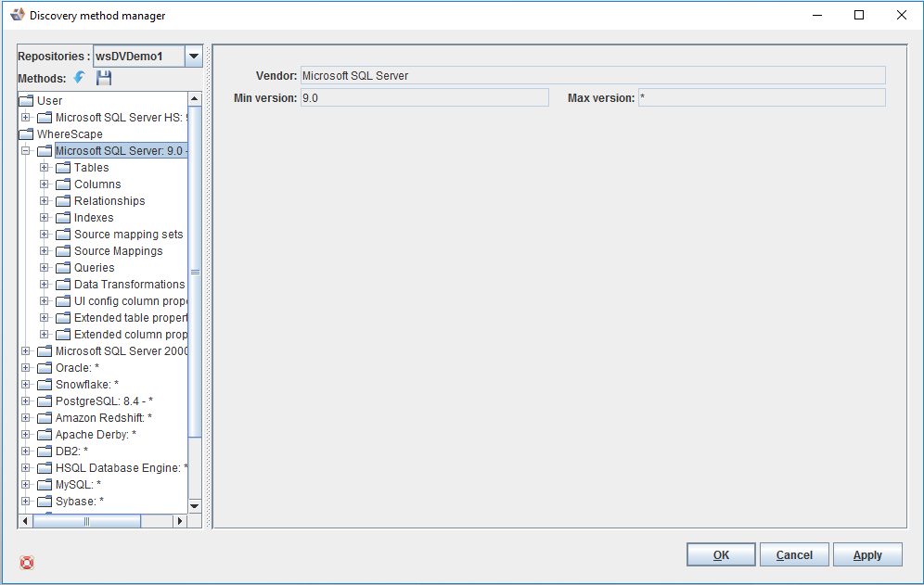The image size is (924, 585).
Task: Click the Max version field
Action: pos(762,97)
